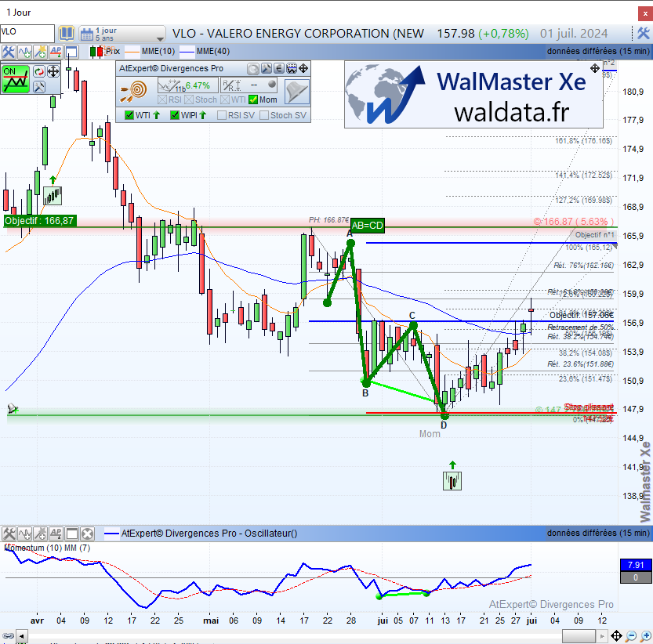Click the orange MME(10) color swatch
653x644 pixels.
tap(132, 52)
